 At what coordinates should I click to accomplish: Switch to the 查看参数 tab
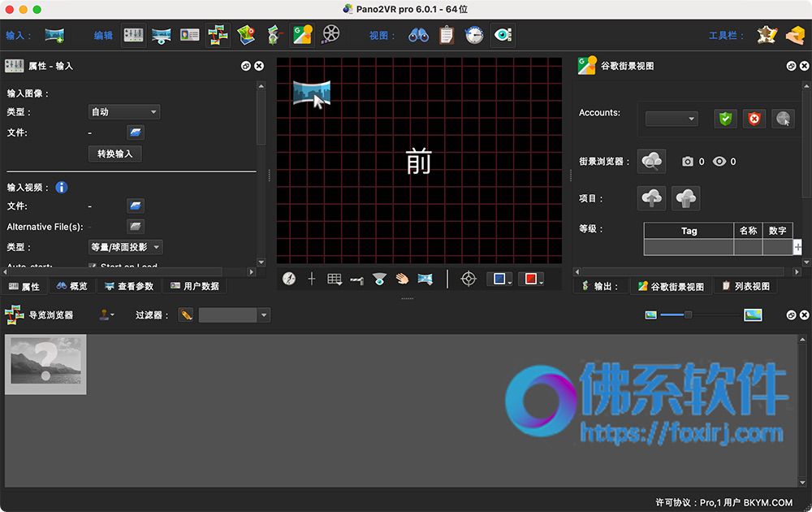(129, 286)
